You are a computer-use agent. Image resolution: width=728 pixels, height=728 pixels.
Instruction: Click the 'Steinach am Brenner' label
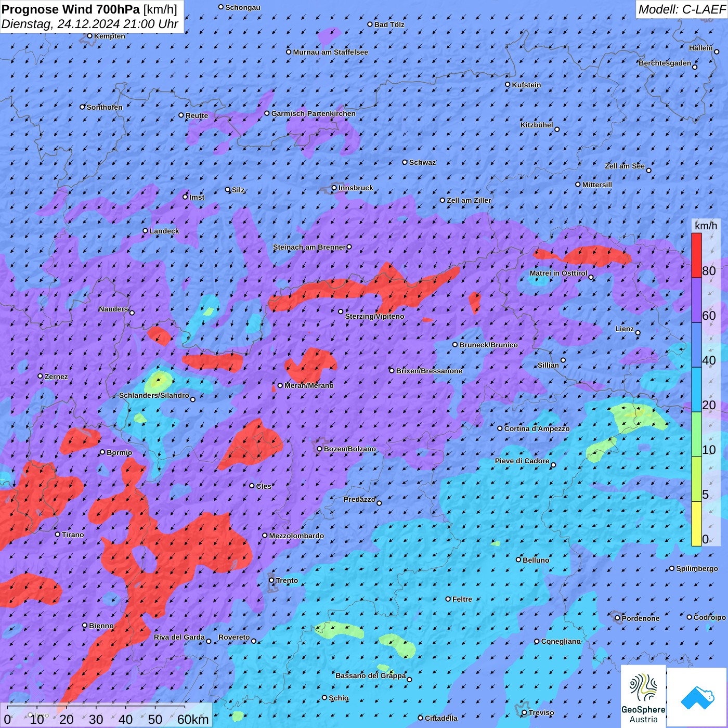(309, 247)
